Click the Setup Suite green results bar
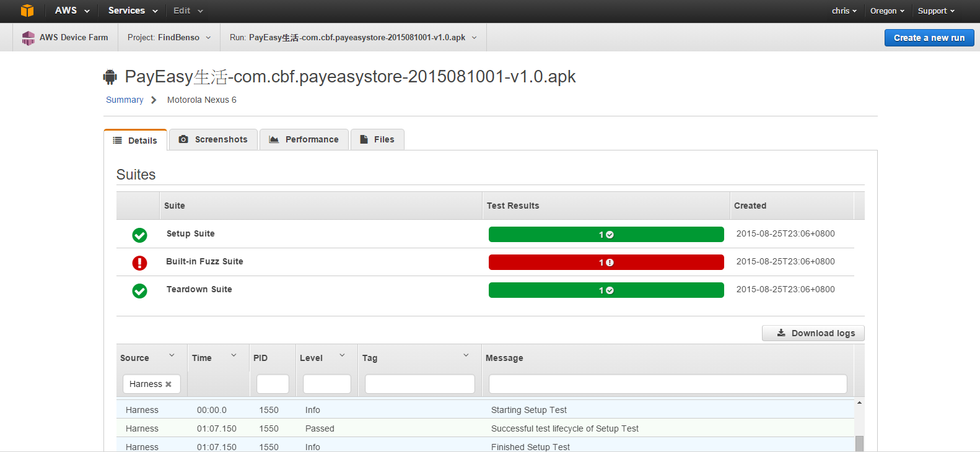The height and width of the screenshot is (452, 980). [606, 235]
